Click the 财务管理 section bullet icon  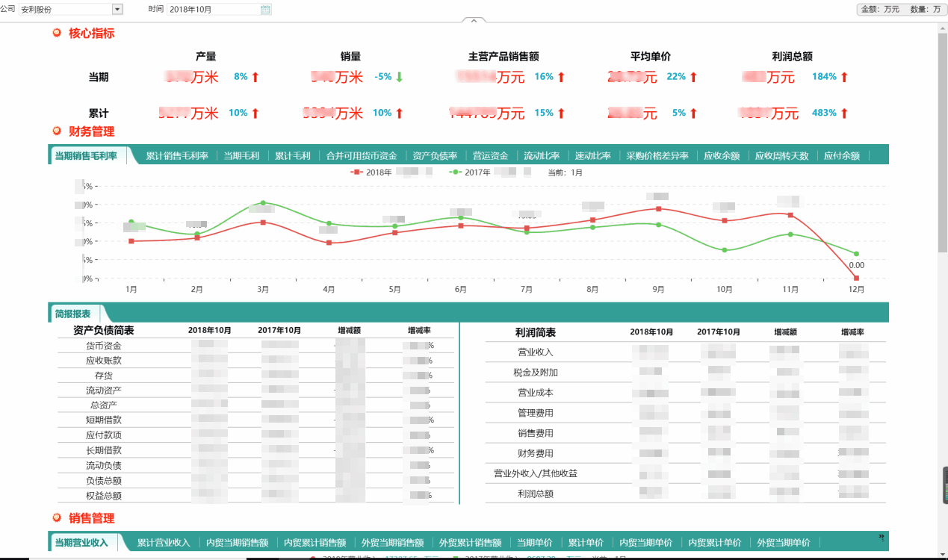click(57, 131)
